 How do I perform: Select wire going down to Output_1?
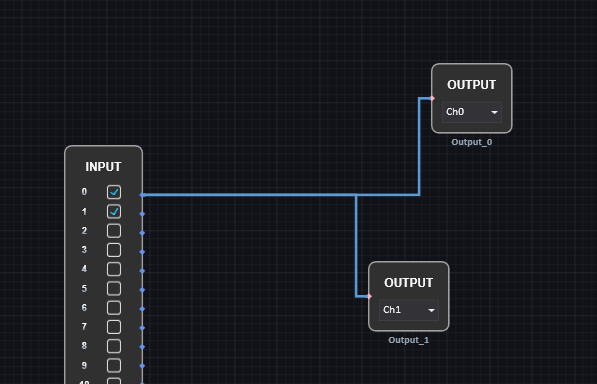(x=356, y=246)
